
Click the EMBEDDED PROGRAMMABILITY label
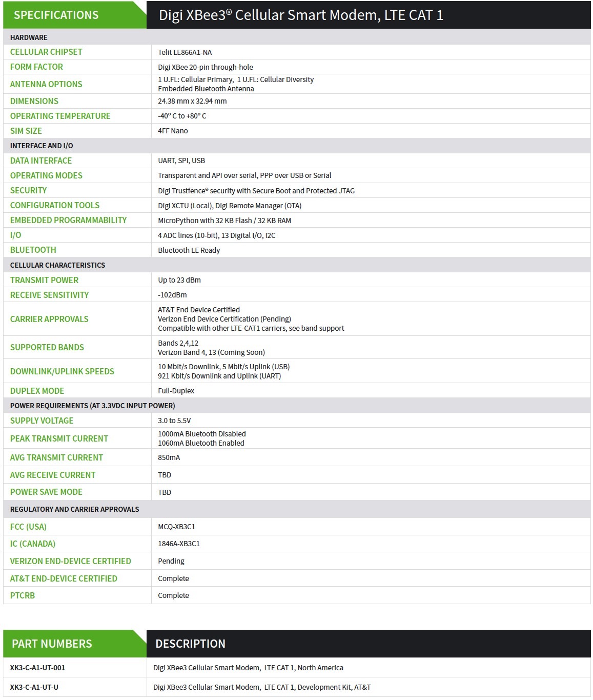click(x=68, y=220)
